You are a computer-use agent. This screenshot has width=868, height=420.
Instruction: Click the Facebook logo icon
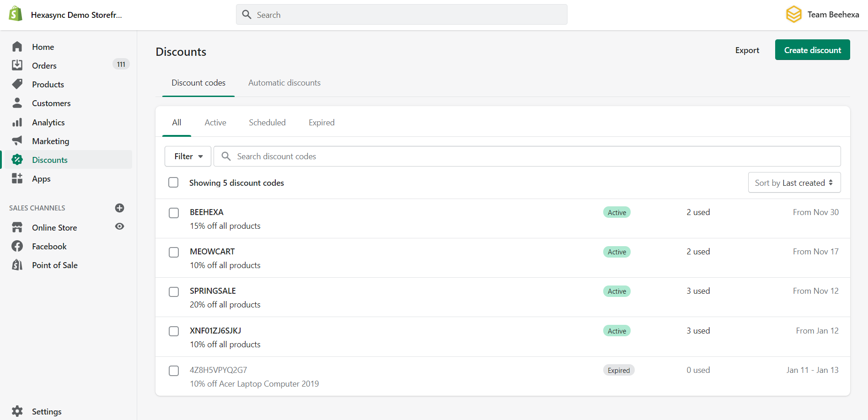[17, 246]
